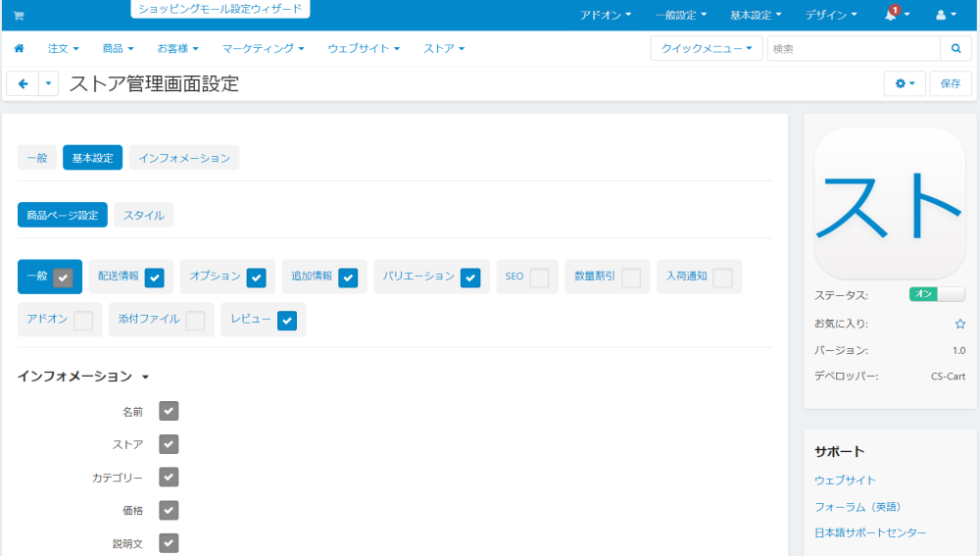Toggle the 名前 checkbox
This screenshot has width=980, height=556.
(169, 411)
